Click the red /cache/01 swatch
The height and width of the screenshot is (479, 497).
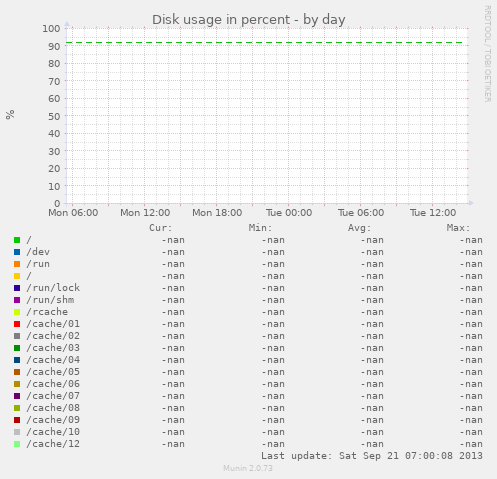[17, 324]
